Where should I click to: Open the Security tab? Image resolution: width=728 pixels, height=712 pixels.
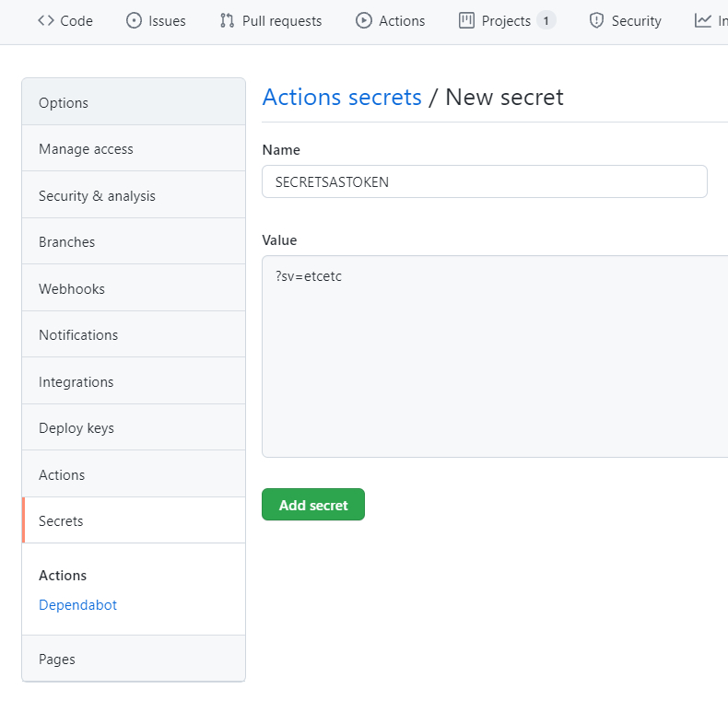point(625,21)
